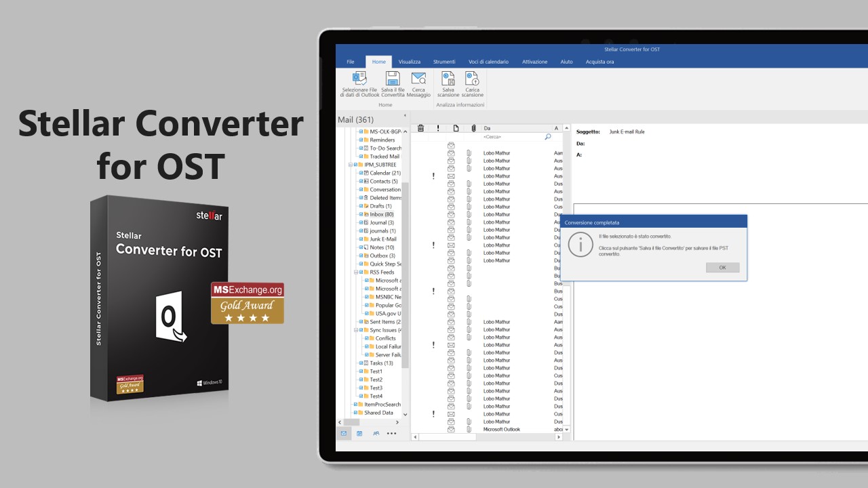The width and height of the screenshot is (868, 488).
Task: Toggle the Junk E-Mail checkbox
Action: [x=361, y=239]
